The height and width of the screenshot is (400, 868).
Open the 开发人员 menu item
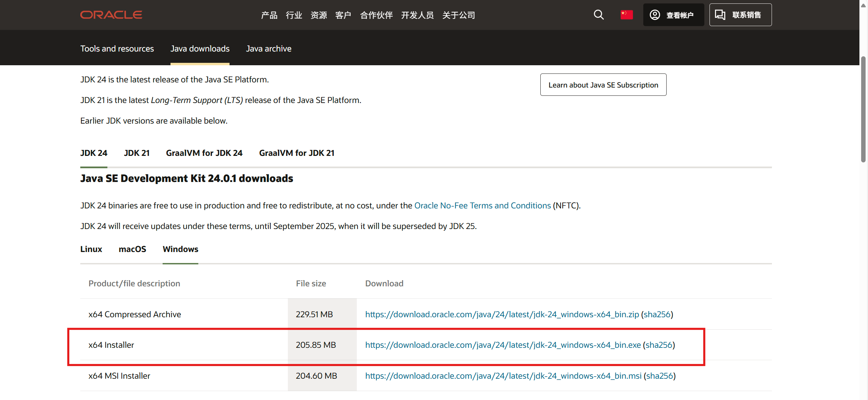[417, 15]
